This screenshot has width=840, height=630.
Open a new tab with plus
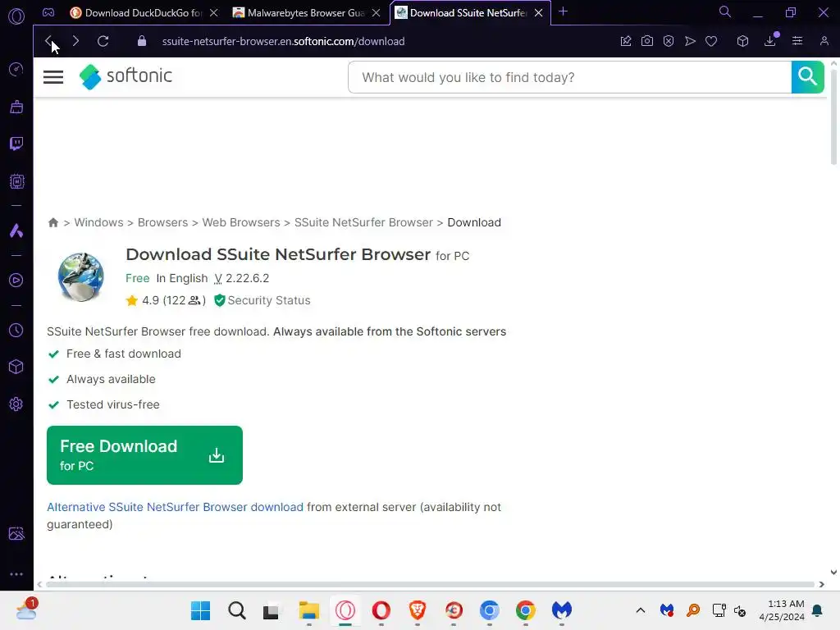click(563, 11)
